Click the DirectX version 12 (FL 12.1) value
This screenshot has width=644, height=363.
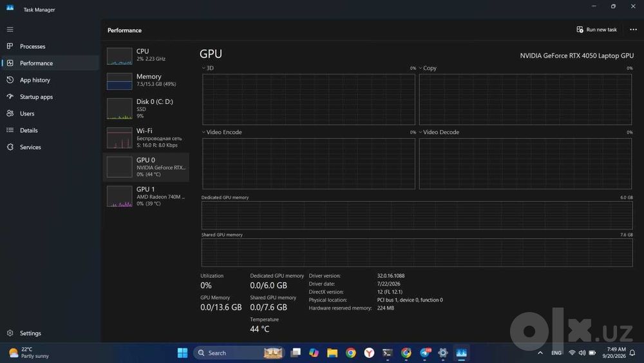point(390,292)
